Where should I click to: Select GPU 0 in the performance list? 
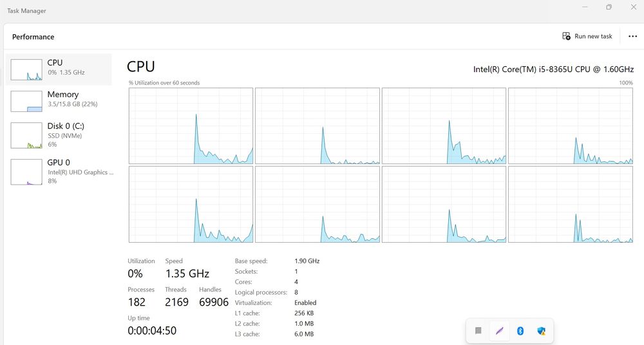click(x=59, y=171)
